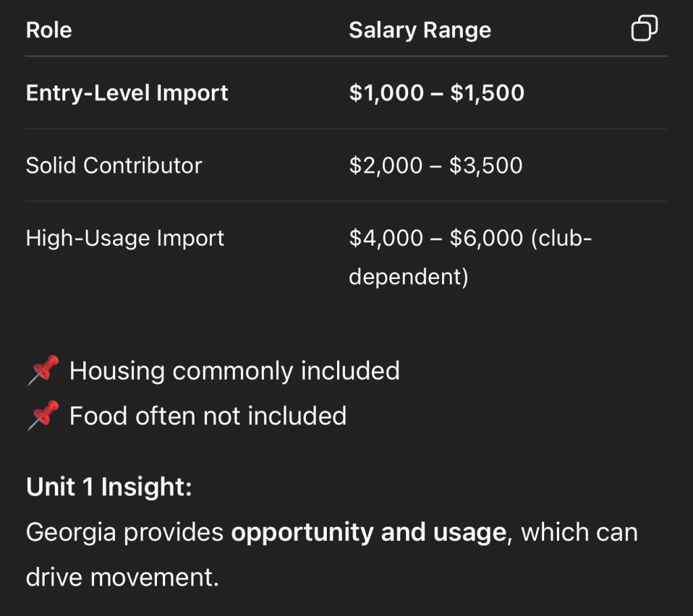Screen dimensions: 693x616
Task: Click the Unit 1 Insight heading
Action: (109, 487)
